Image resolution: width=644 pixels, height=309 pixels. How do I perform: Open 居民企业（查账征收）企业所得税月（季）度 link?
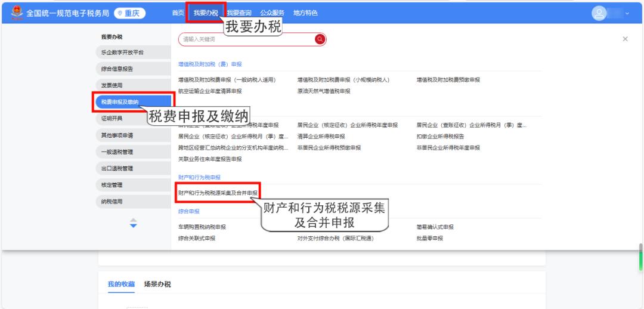(472, 125)
